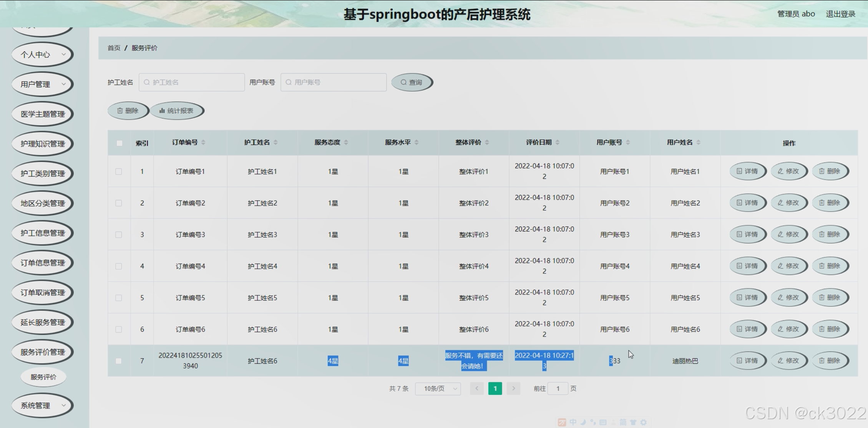Image resolution: width=868 pixels, height=428 pixels.
Task: Open 详情 for row 1
Action: pos(747,171)
